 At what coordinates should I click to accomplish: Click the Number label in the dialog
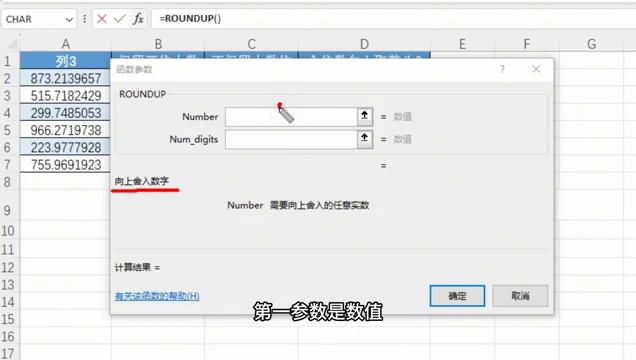pyautogui.click(x=200, y=117)
